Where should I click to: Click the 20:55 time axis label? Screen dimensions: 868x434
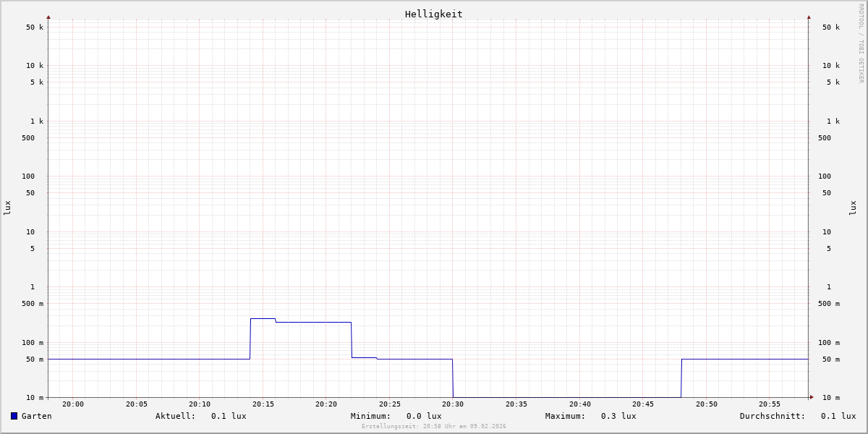point(770,404)
